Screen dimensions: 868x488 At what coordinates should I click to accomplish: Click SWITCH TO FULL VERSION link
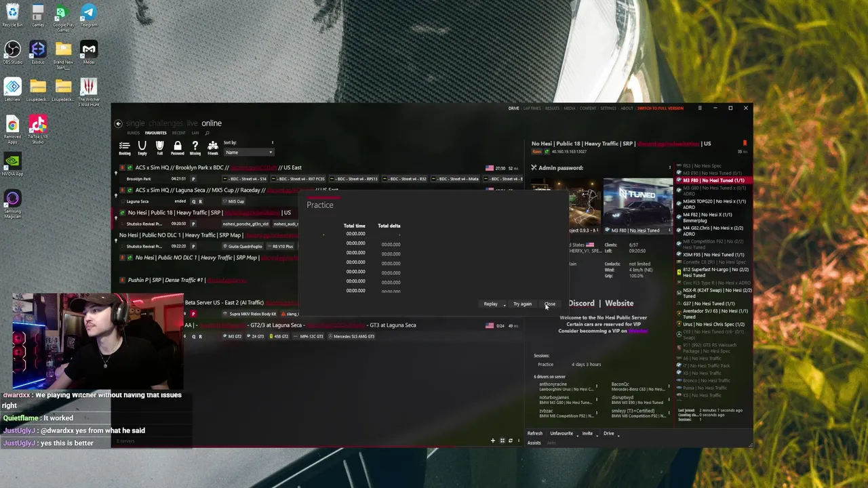(x=660, y=108)
